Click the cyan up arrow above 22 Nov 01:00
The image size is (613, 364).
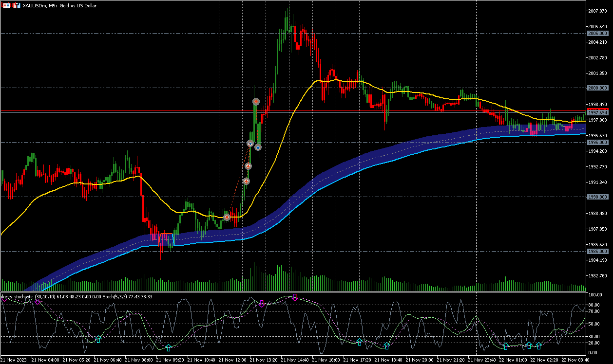(x=506, y=346)
